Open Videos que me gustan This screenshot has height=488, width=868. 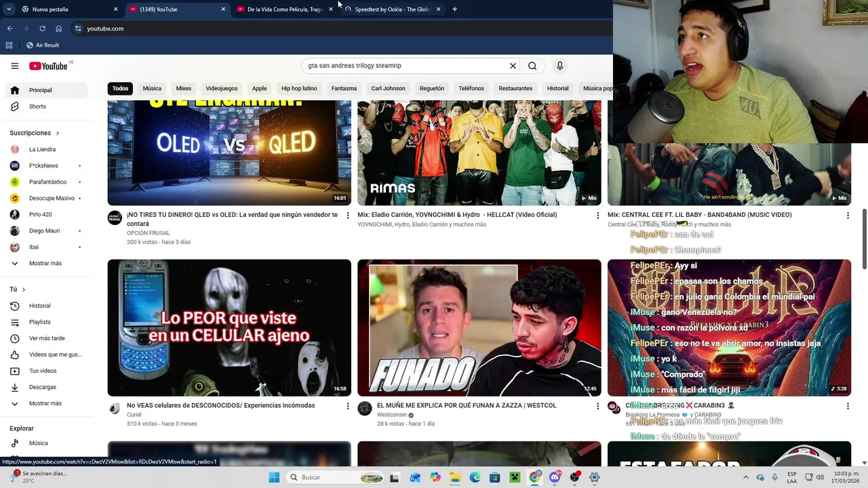click(46, 354)
